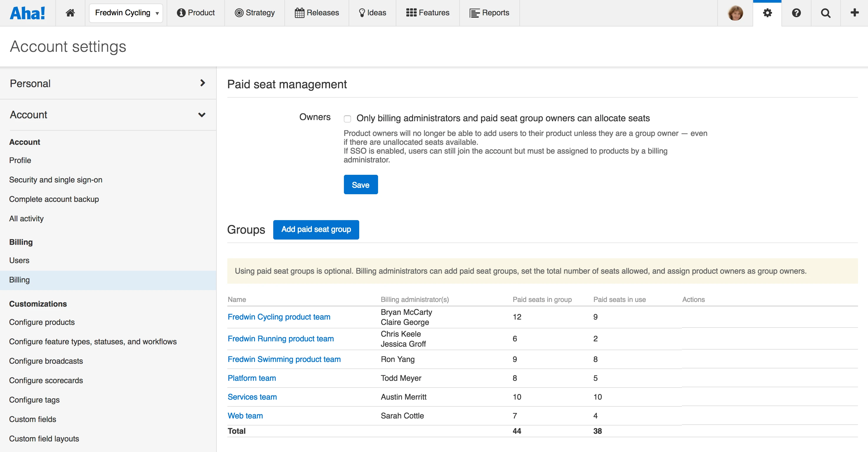Click the Save button

coord(361,185)
